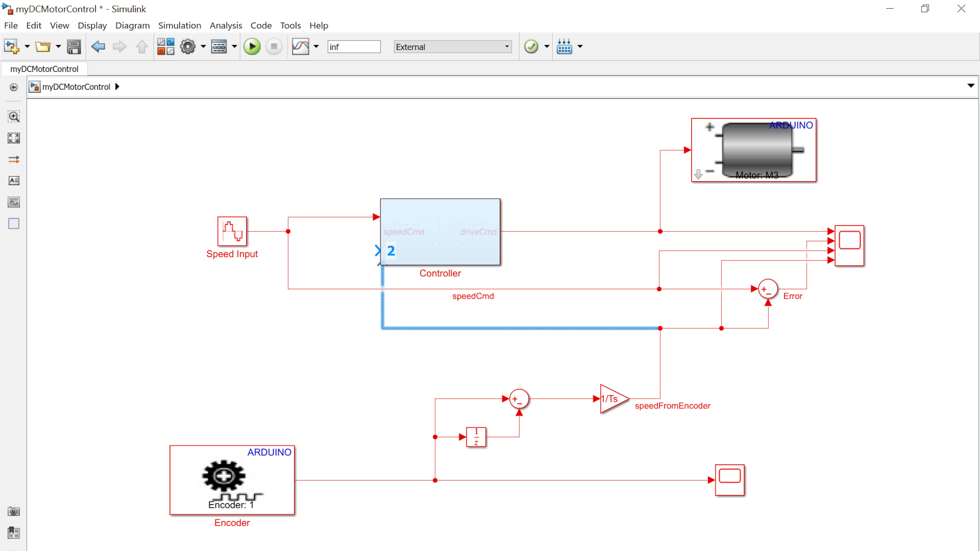Select the 1/z unit delay block
Screen dimensions: 980x551
(476, 437)
